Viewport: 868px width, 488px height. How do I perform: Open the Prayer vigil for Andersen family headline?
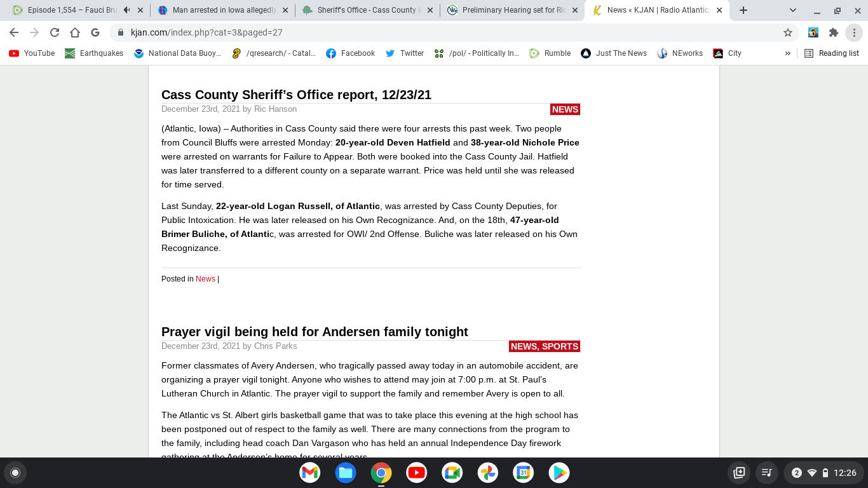[315, 332]
